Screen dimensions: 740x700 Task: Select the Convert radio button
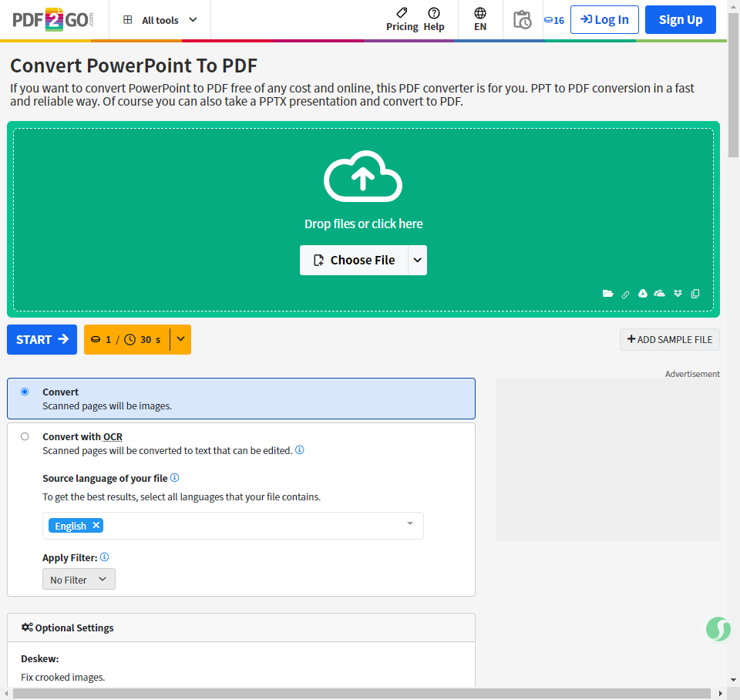[25, 392]
